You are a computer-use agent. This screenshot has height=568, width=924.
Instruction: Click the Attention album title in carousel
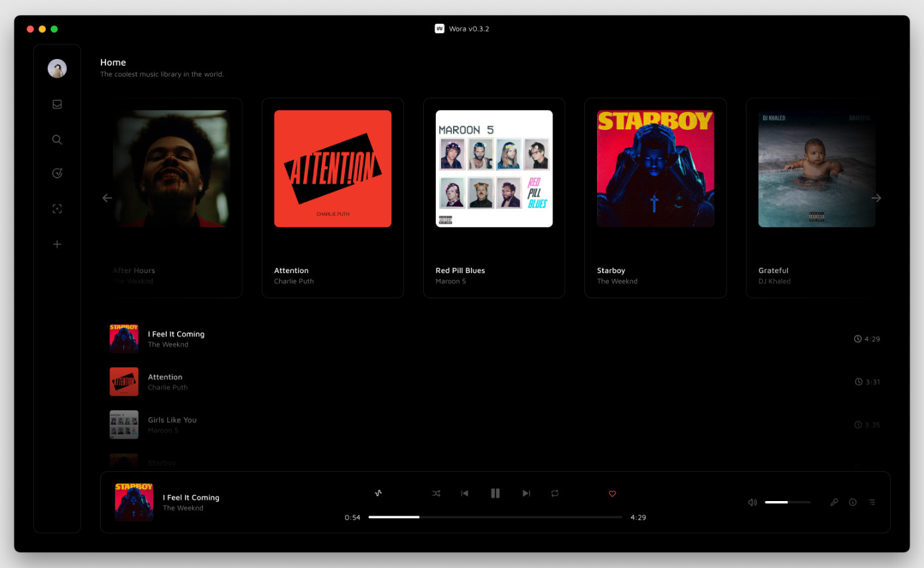click(x=291, y=270)
